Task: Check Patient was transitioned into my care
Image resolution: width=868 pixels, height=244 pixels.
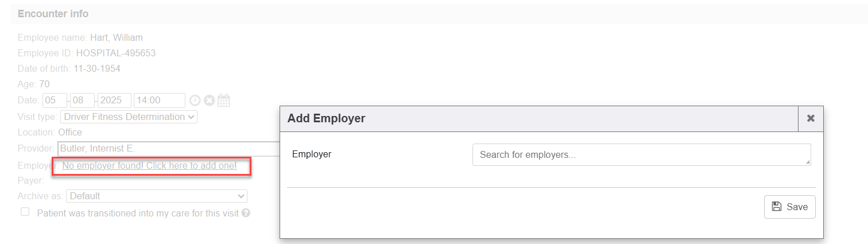Action: 25,212
